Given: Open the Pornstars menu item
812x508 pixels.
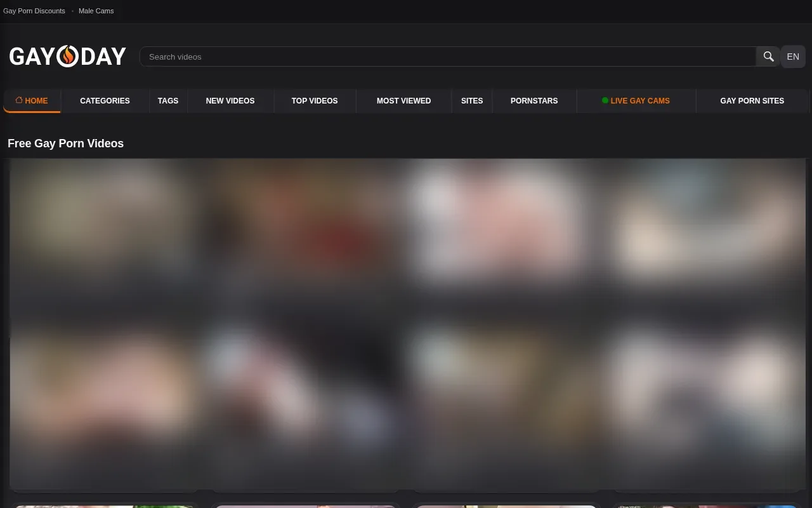Looking at the screenshot, I should pyautogui.click(x=534, y=100).
